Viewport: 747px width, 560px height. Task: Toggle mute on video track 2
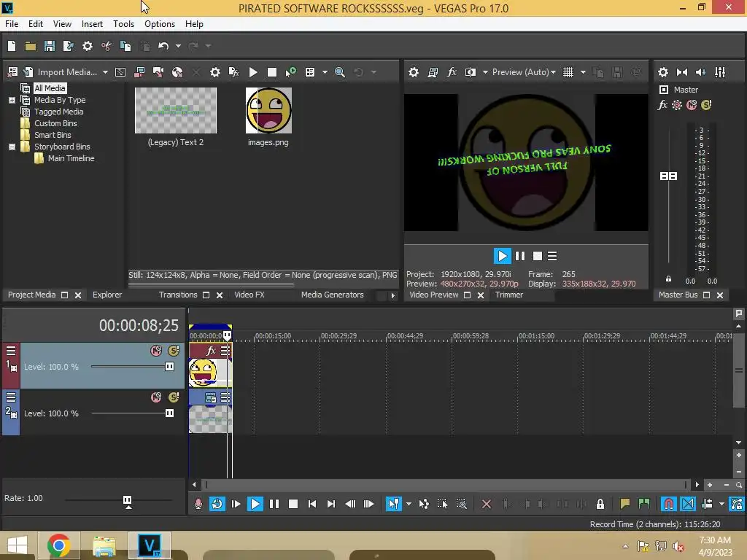coord(156,397)
